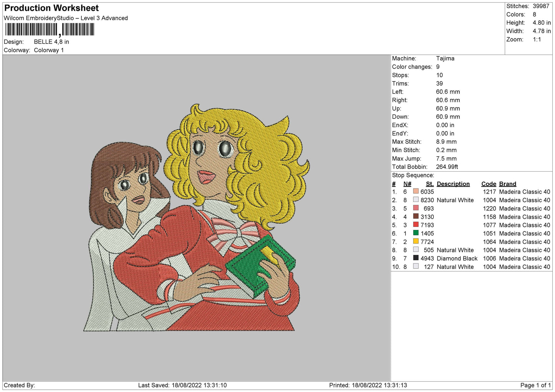Click the 'Created By:' label
555x392 pixels.
pyautogui.click(x=19, y=385)
